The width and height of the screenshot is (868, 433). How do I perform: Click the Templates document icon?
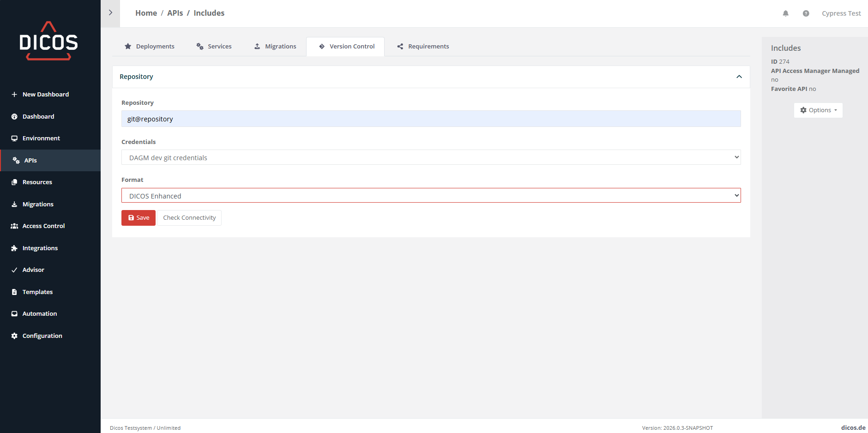click(x=14, y=292)
